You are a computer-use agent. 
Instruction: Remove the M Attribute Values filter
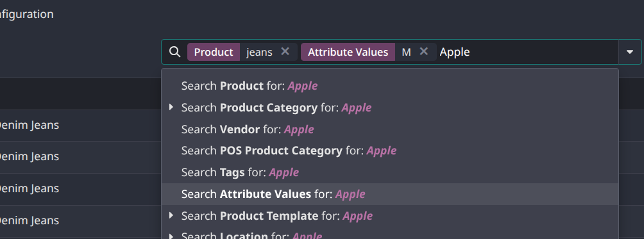pos(424,52)
